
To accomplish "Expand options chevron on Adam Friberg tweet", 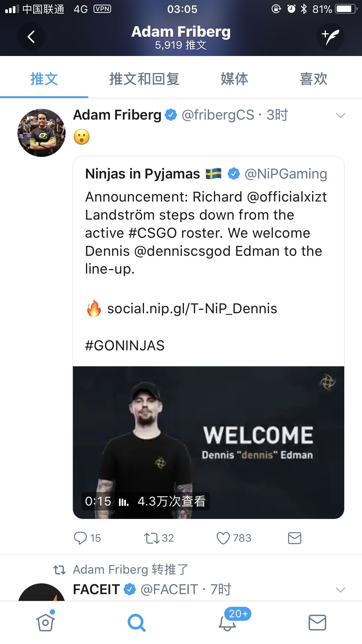I will point(340,116).
